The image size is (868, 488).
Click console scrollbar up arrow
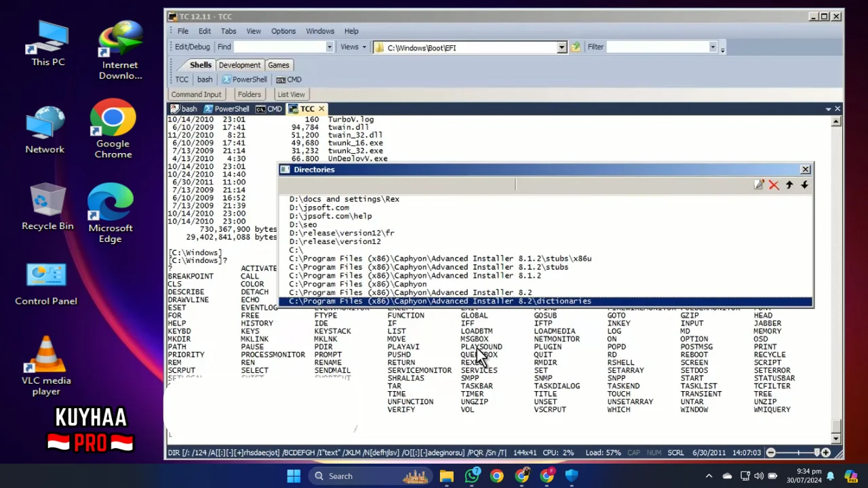836,121
